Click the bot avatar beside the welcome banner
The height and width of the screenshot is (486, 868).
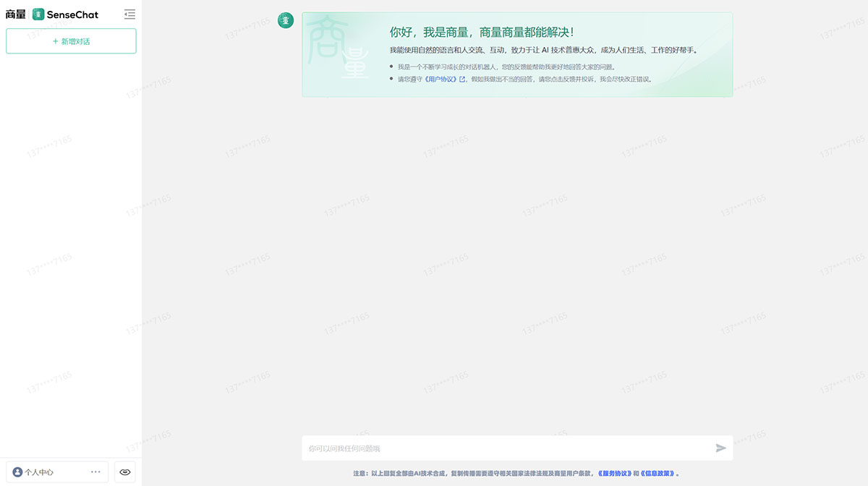(286, 21)
